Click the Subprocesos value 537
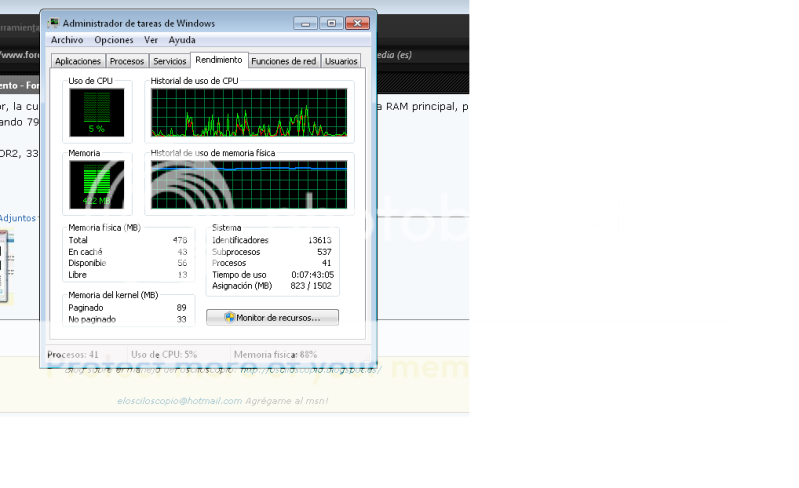Screen dimensions: 799x488 324,252
